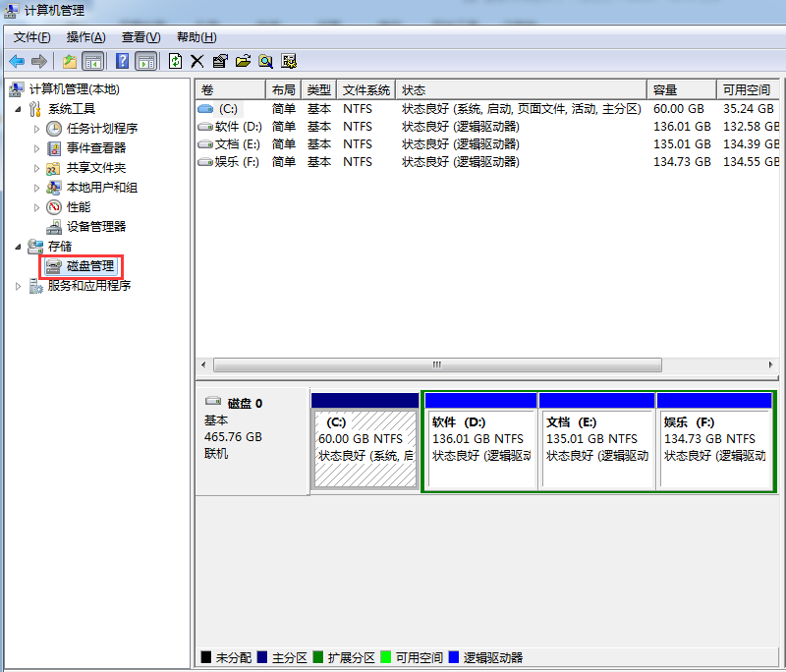Sort by the 卷 column header
786x672 pixels.
[x=230, y=89]
